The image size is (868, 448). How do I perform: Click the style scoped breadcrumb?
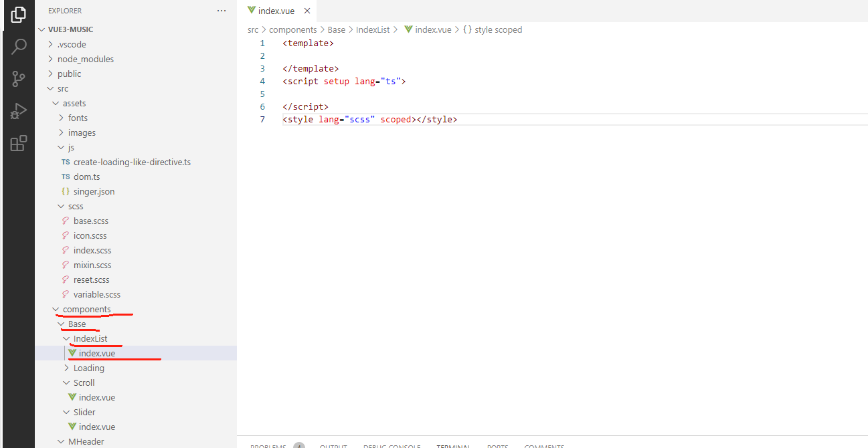pyautogui.click(x=498, y=29)
